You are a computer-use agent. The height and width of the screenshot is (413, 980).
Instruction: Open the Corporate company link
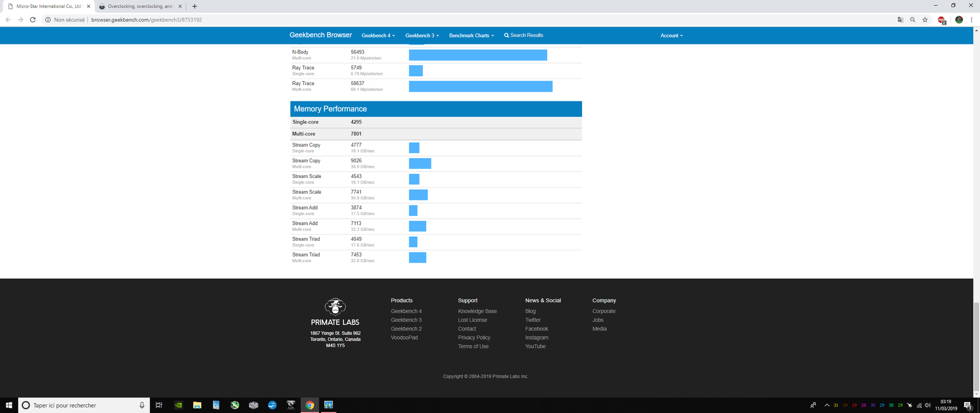[x=604, y=311]
